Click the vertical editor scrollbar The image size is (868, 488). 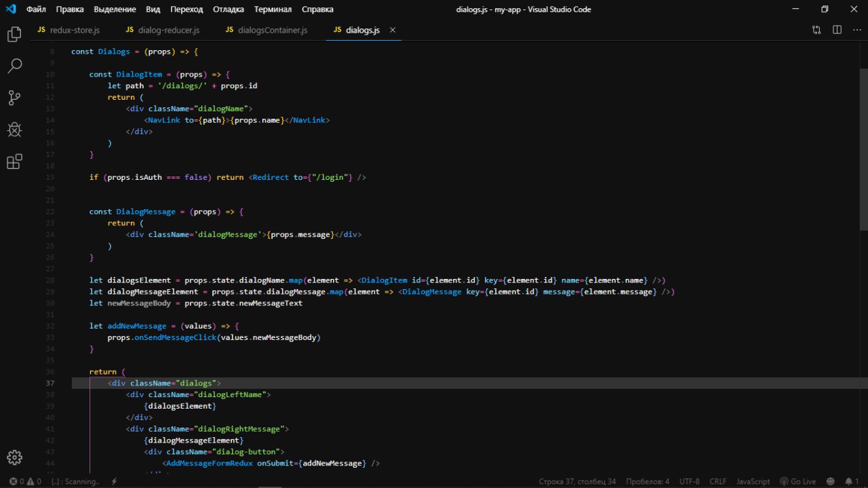click(863, 149)
